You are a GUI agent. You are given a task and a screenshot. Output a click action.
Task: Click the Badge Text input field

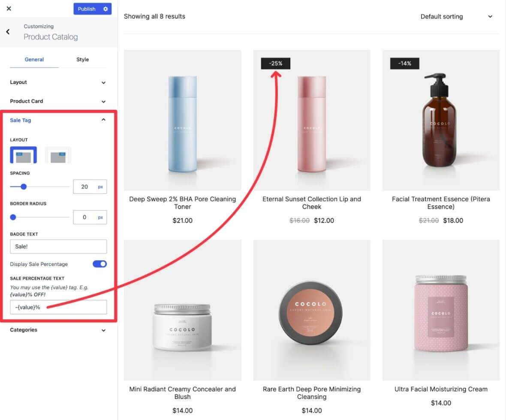click(x=58, y=247)
